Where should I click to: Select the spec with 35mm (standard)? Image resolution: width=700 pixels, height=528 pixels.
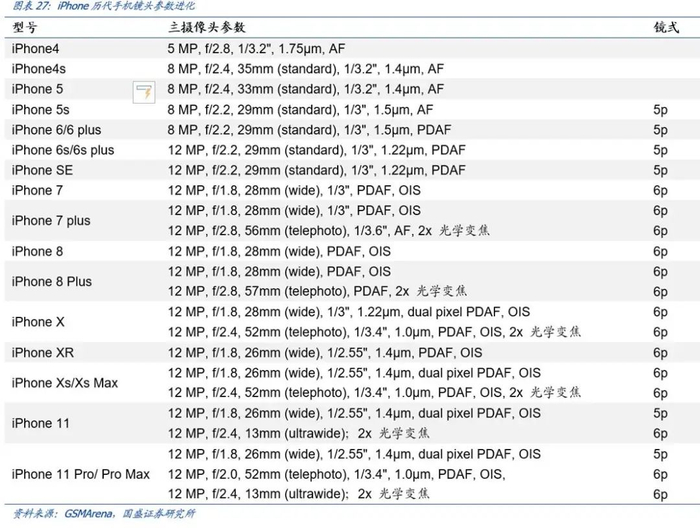point(306,69)
